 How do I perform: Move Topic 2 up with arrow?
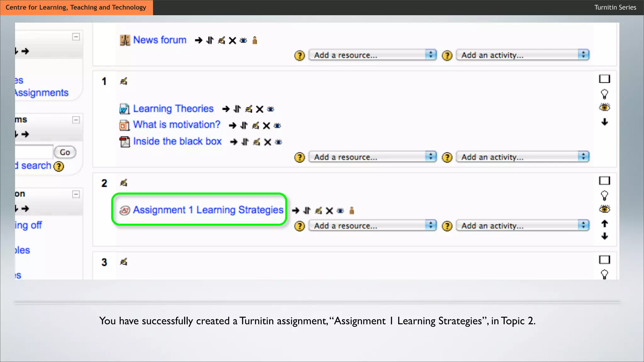point(604,224)
